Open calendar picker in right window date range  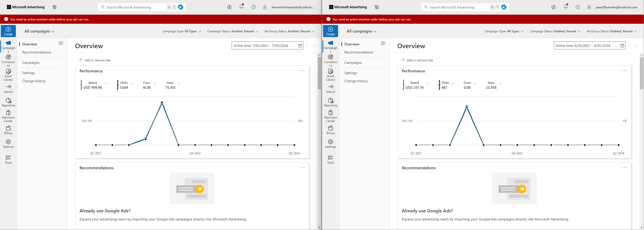point(622,46)
